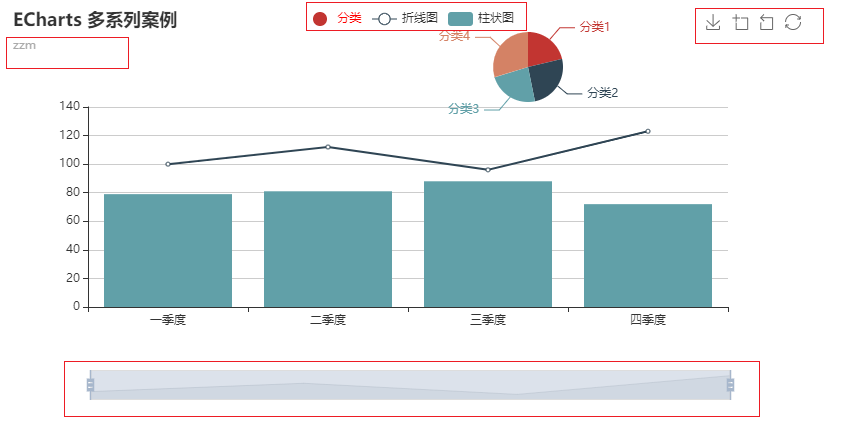The height and width of the screenshot is (436, 860).
Task: Click the line point above 二季度
Action: pyautogui.click(x=328, y=147)
